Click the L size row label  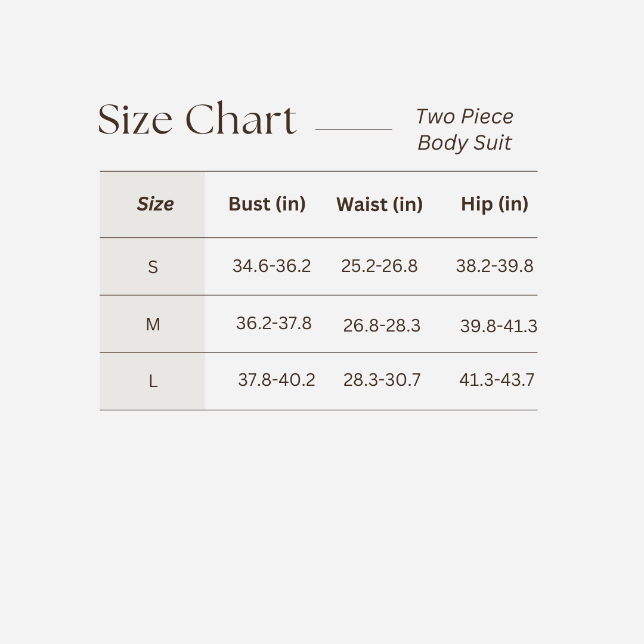tap(153, 381)
